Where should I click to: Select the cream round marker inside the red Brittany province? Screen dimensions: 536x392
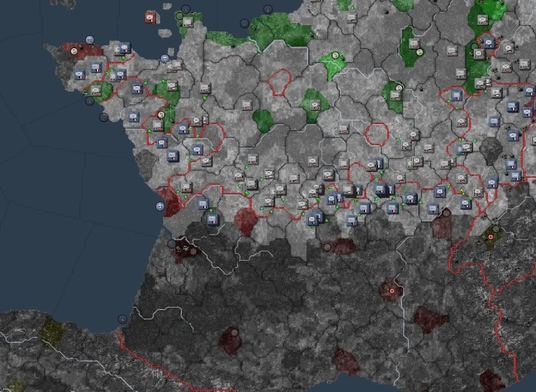point(74,51)
